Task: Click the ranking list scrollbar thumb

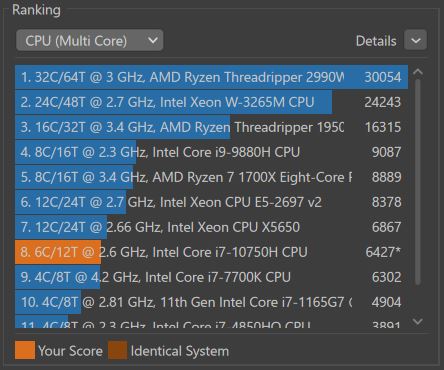Action: pyautogui.click(x=418, y=182)
